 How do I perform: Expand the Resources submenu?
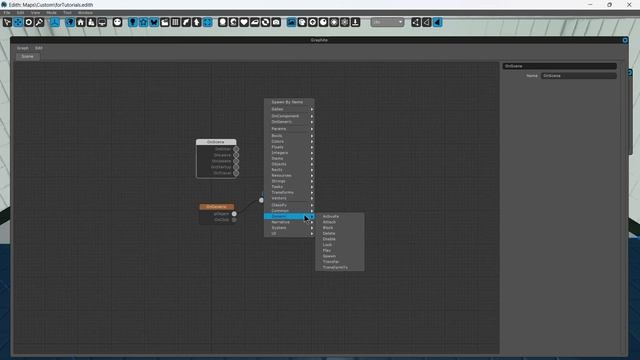coord(289,176)
